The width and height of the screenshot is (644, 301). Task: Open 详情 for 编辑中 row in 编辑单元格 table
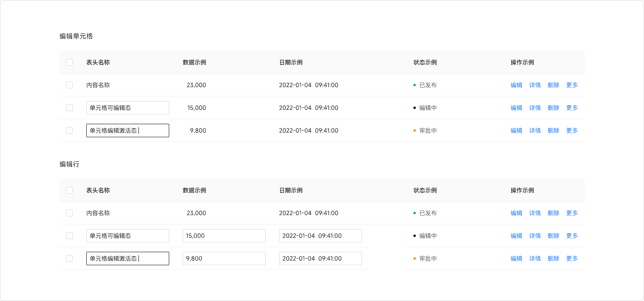point(535,108)
